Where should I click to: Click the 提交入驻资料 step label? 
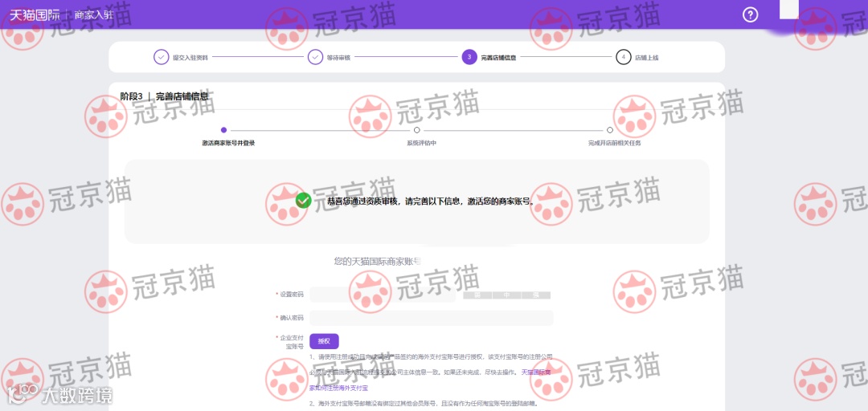[190, 58]
